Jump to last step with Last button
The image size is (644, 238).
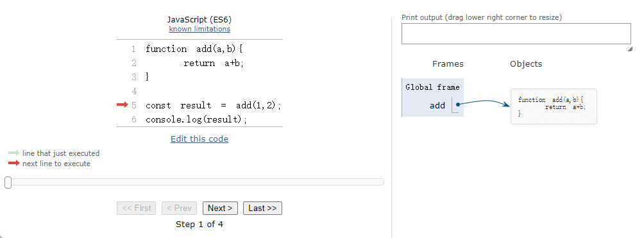pyautogui.click(x=262, y=208)
